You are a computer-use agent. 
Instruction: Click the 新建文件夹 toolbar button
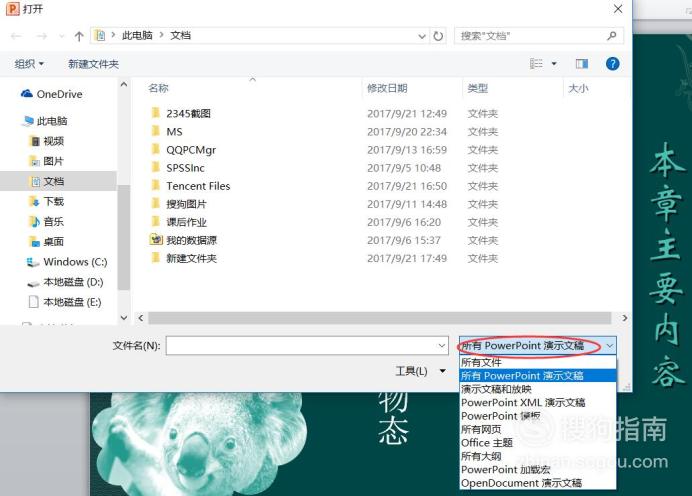[x=94, y=64]
